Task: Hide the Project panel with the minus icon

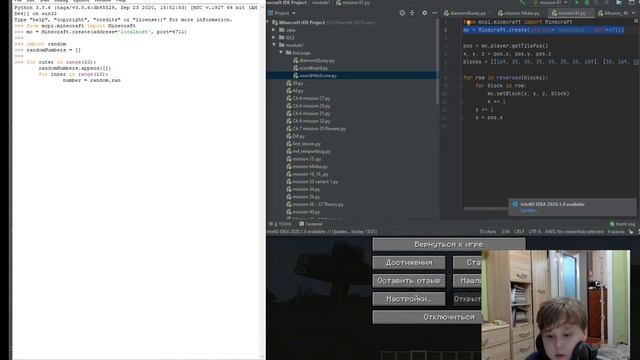Action: [434, 13]
